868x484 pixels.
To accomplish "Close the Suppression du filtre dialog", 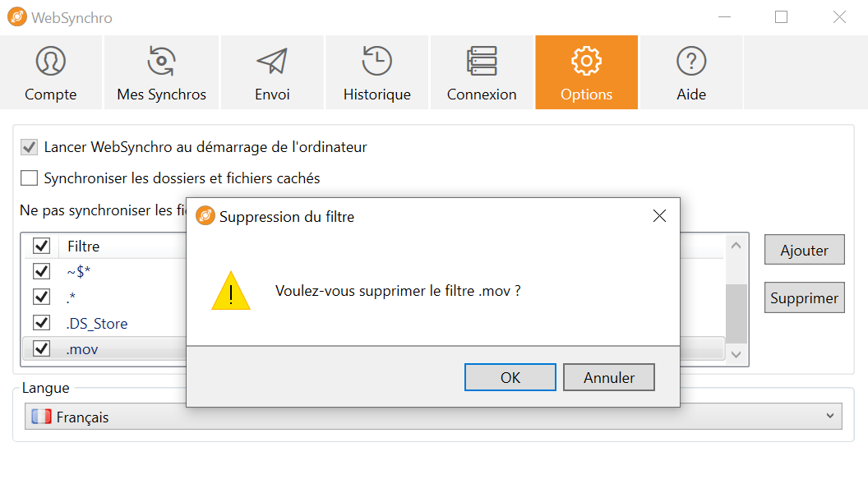I will [x=659, y=216].
